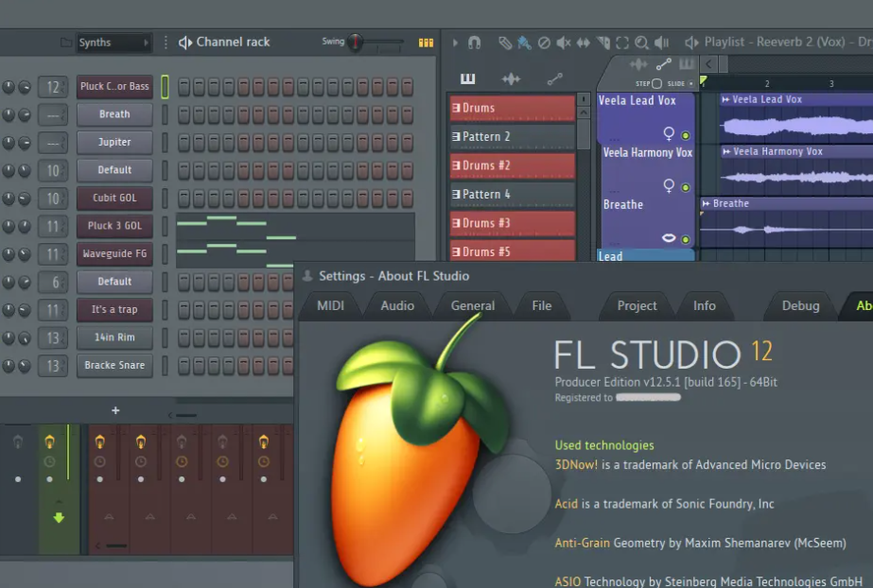
Task: Click the Playlist title speaker icon
Action: click(691, 43)
